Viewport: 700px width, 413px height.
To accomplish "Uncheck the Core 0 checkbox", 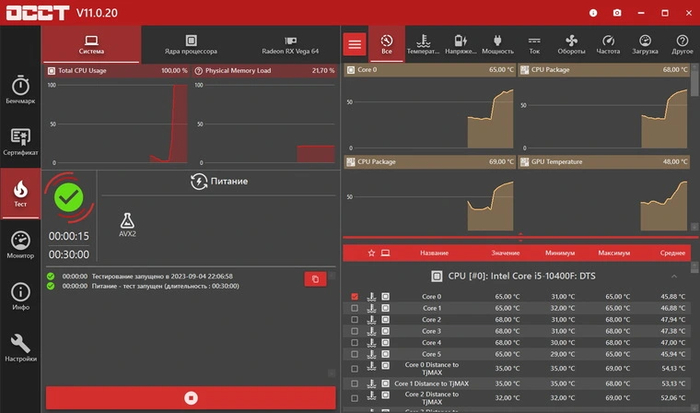I will point(355,297).
